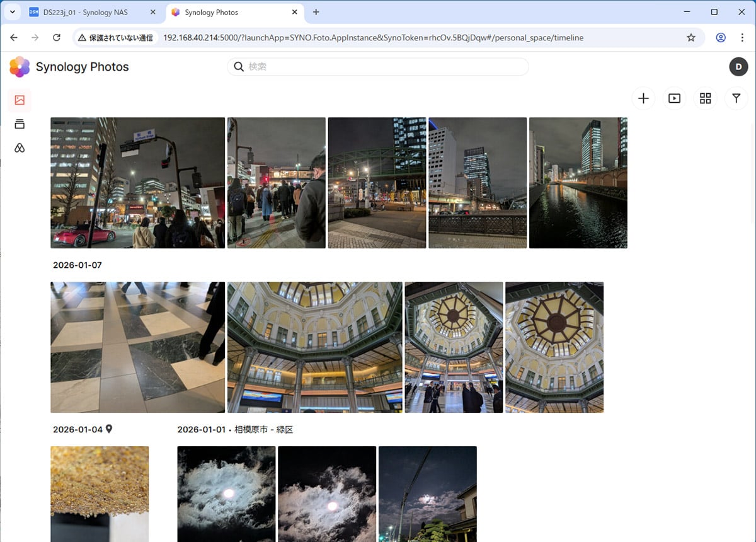The width and height of the screenshot is (756, 542).
Task: Open the user account avatar D
Action: [x=738, y=67]
